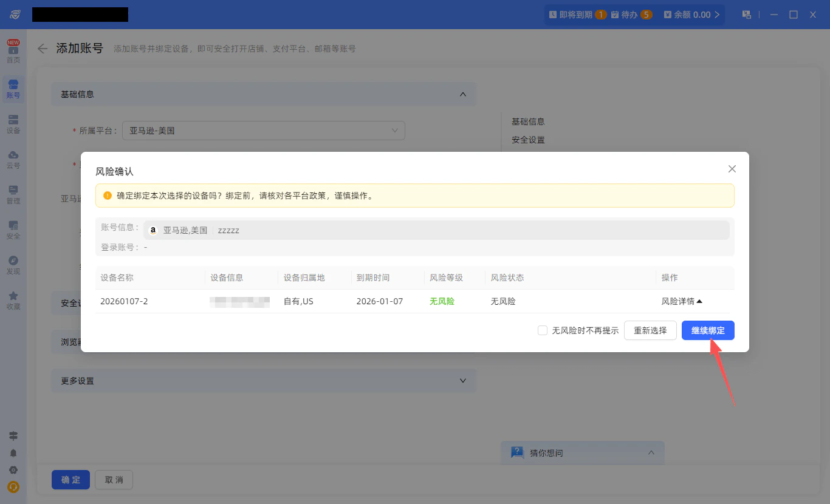Click the green 无风险 risk level
The width and height of the screenshot is (830, 504).
pyautogui.click(x=442, y=301)
